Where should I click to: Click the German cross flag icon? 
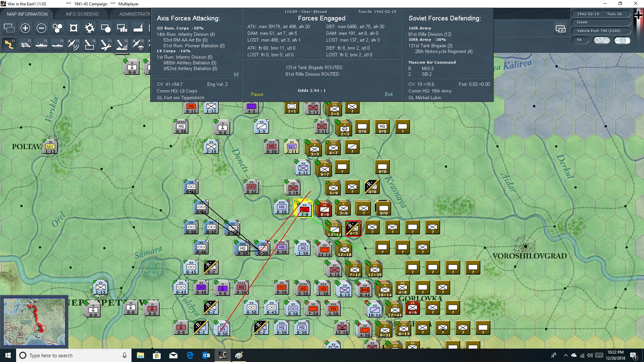point(639,15)
